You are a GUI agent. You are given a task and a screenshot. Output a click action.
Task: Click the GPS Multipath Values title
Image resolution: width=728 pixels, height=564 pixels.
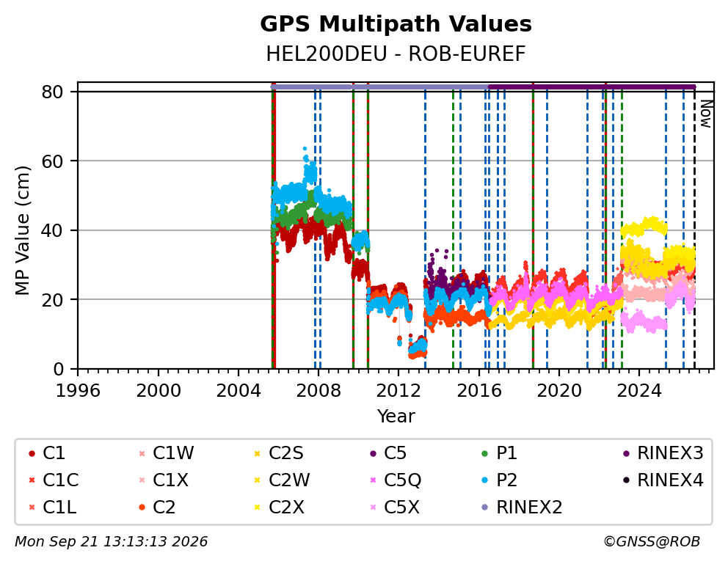pos(396,24)
